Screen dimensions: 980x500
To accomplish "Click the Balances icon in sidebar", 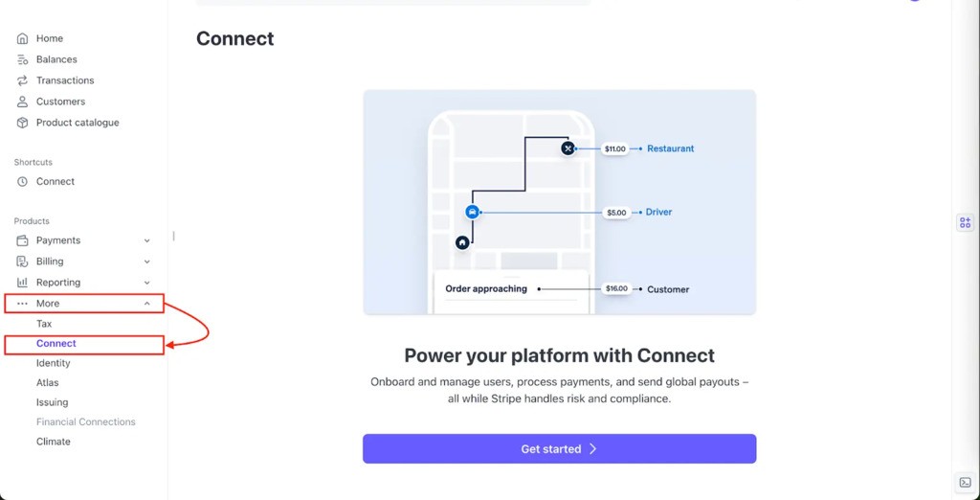I will tap(23, 59).
